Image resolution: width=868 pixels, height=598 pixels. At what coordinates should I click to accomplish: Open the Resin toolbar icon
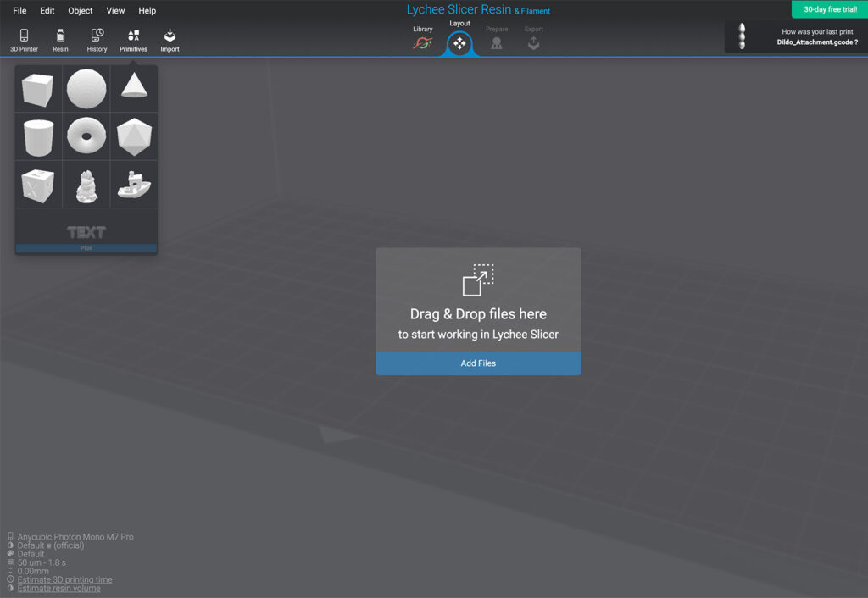click(60, 40)
